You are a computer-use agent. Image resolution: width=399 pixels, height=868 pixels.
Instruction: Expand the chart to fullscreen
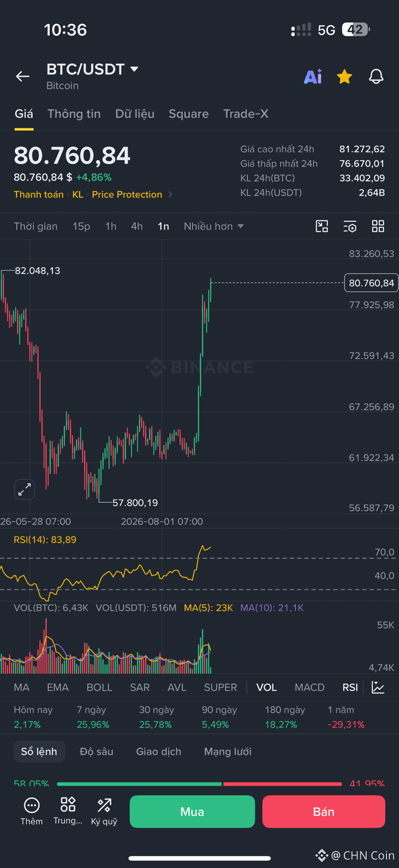tap(25, 489)
